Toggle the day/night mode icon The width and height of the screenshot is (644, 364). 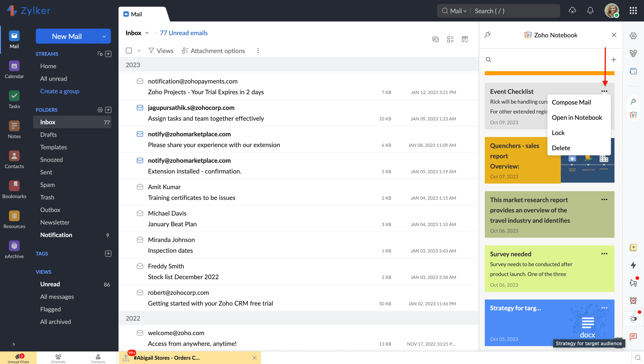point(633,319)
